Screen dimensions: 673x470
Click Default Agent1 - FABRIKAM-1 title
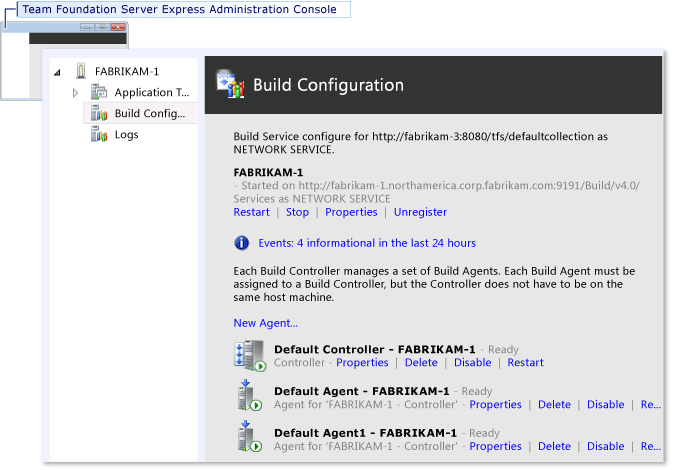[x=366, y=433]
